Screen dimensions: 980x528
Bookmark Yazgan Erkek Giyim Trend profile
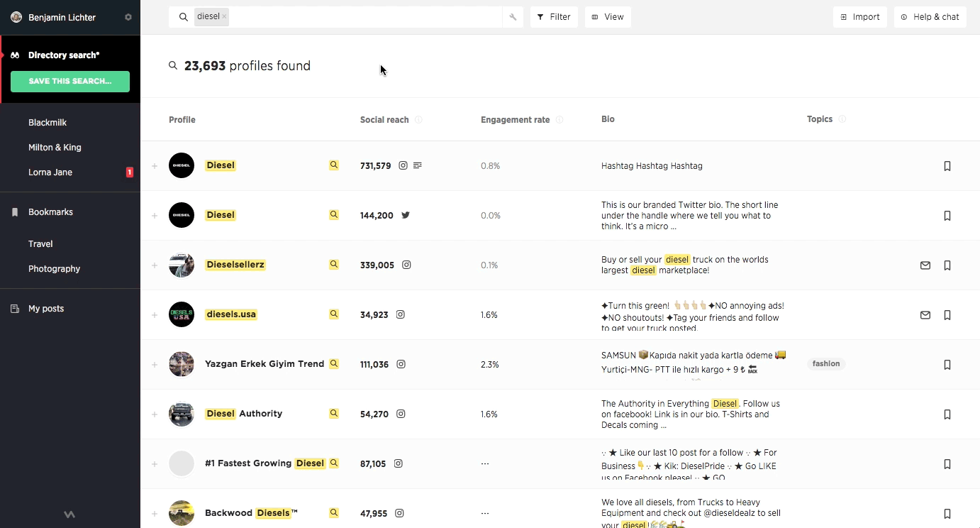947,365
